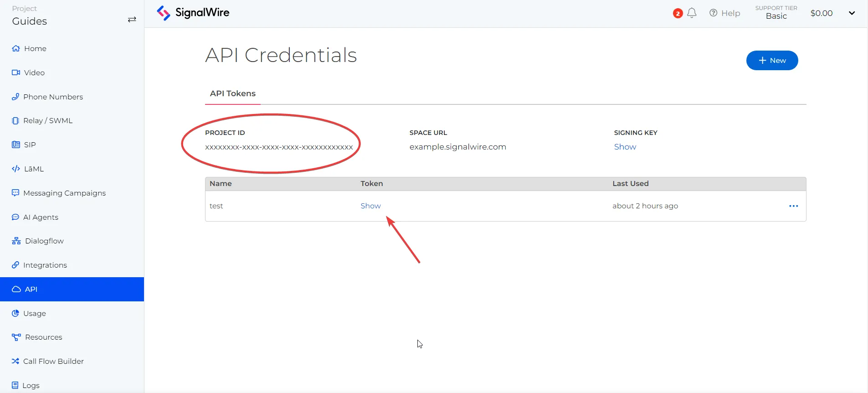This screenshot has width=868, height=393.
Task: Click the API Credentials heading
Action: (281, 55)
